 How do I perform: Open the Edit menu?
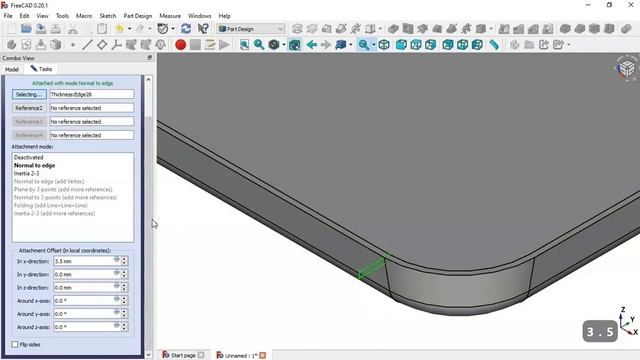point(24,16)
